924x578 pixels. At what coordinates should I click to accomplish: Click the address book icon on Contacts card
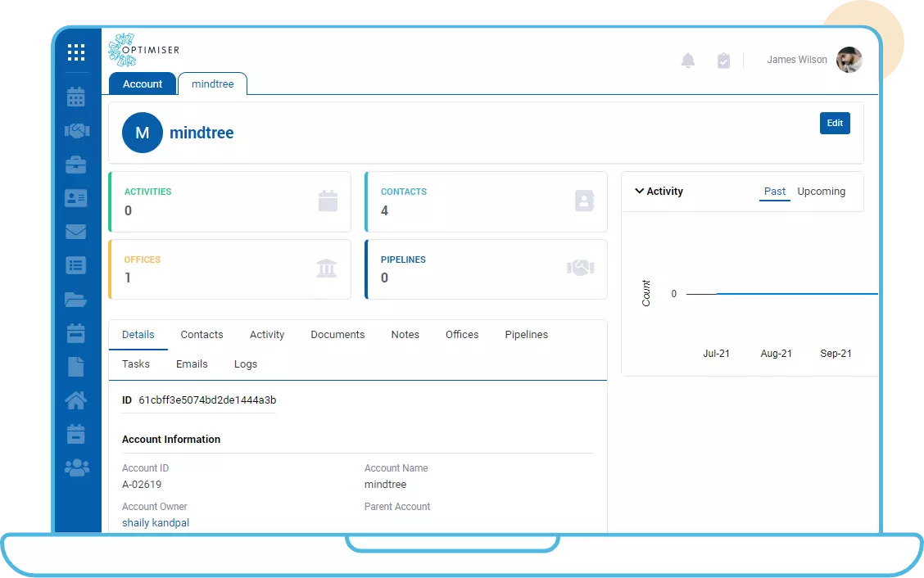pos(585,201)
